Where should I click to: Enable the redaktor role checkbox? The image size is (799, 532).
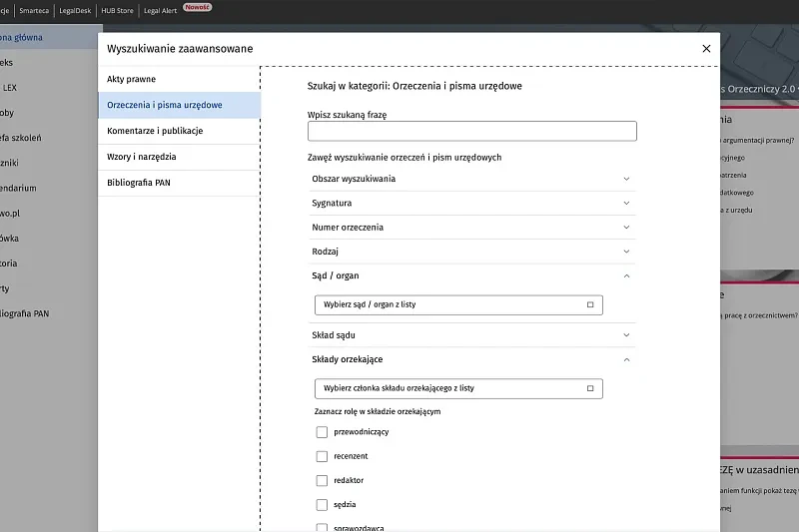point(322,480)
